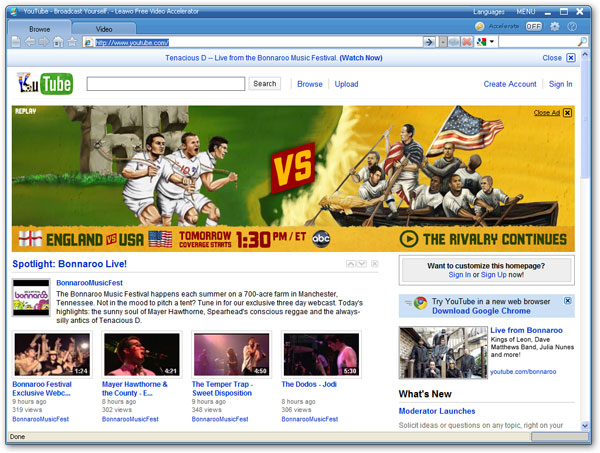The width and height of the screenshot is (600, 453).
Task: Open the 5:30 Dodos video thumbnail
Action: coord(321,354)
